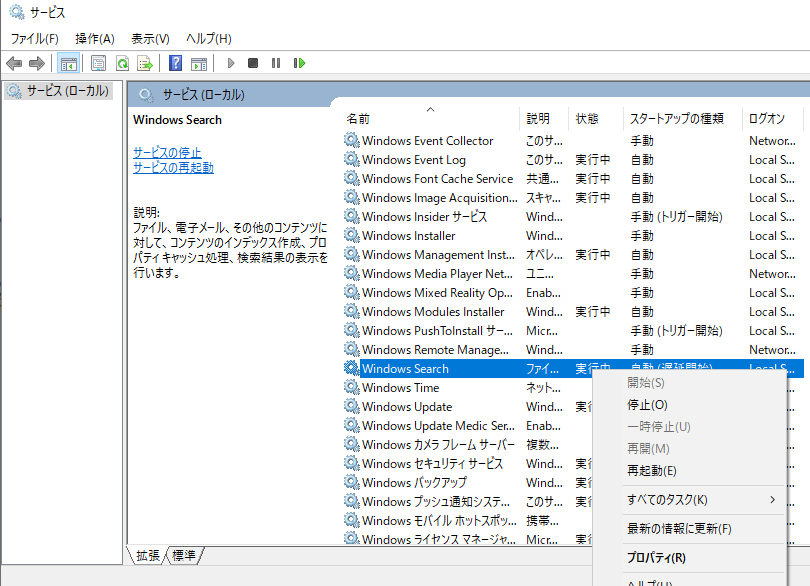This screenshot has width=810, height=586.
Task: Select Windows ライセンス マネージャ... row
Action: coord(468,539)
